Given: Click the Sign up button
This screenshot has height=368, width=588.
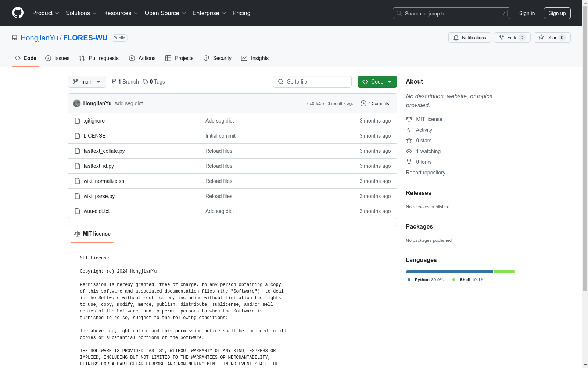Looking at the screenshot, I should pyautogui.click(x=557, y=13).
